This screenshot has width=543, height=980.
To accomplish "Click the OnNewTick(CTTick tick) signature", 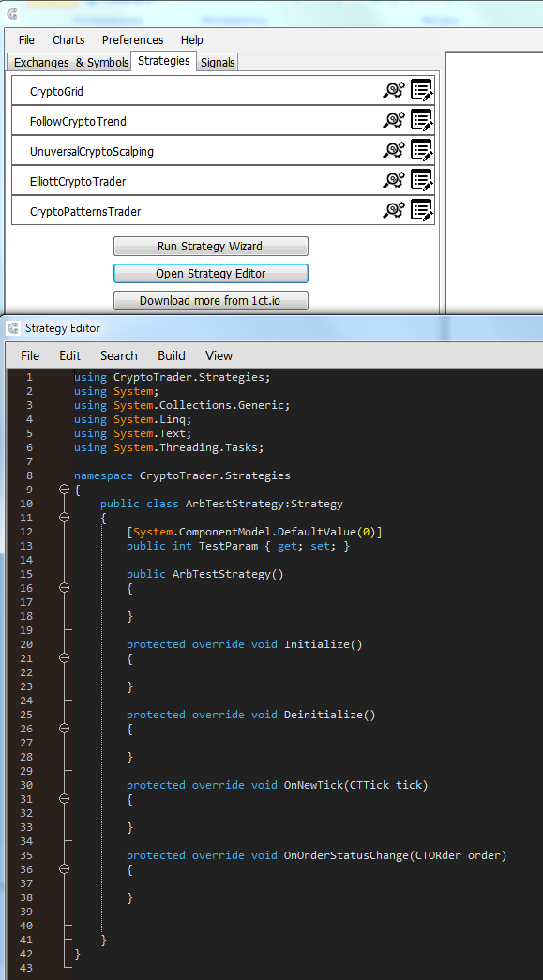I will [277, 785].
